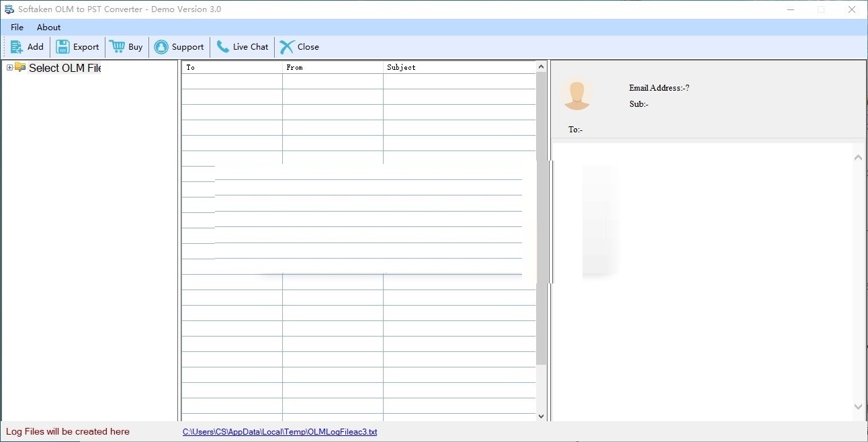Click the Subject column header

coord(460,67)
